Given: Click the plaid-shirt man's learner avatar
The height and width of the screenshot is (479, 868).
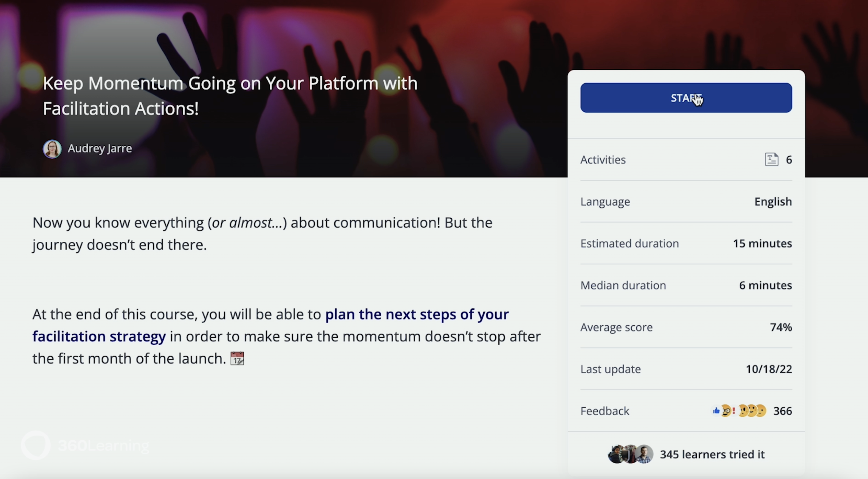Looking at the screenshot, I should pyautogui.click(x=644, y=454).
